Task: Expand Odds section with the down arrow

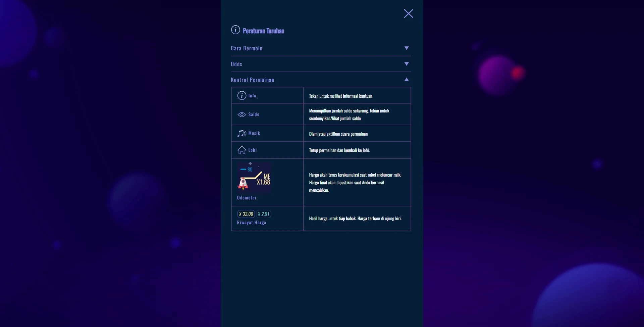Action: tap(406, 64)
